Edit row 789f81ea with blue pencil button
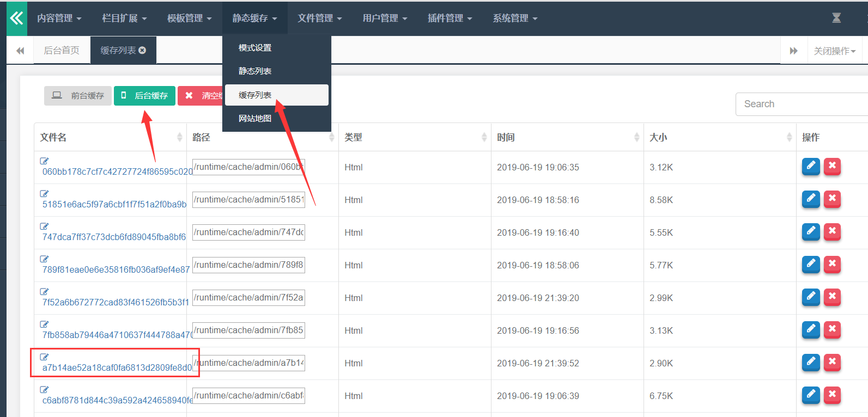The height and width of the screenshot is (417, 868). (811, 265)
